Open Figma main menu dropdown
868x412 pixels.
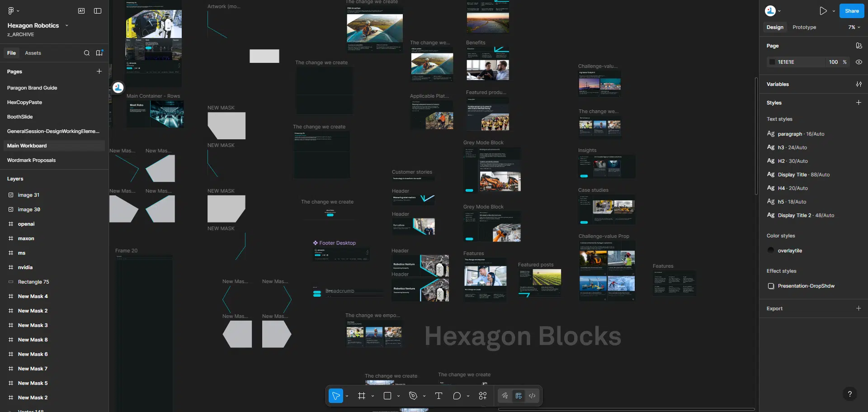[14, 11]
